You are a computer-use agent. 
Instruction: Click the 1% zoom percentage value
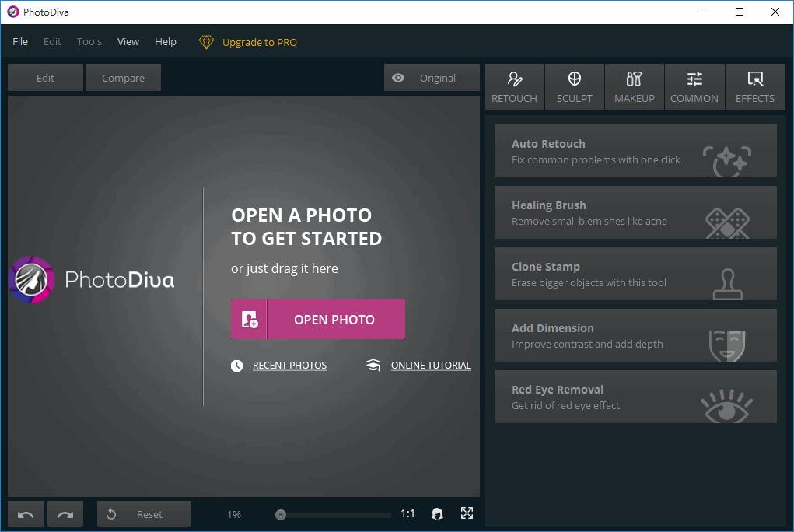(234, 515)
